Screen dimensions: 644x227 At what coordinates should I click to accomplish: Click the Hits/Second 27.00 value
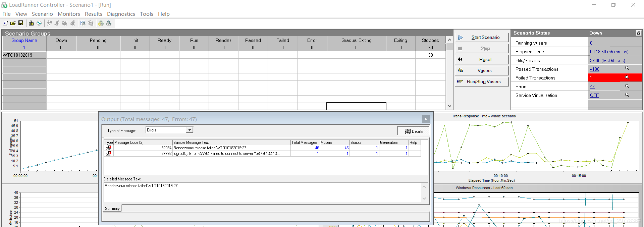(x=607, y=60)
